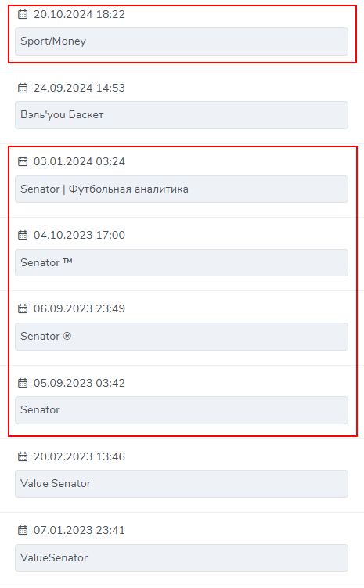Select the plain Senator name field

182,409
